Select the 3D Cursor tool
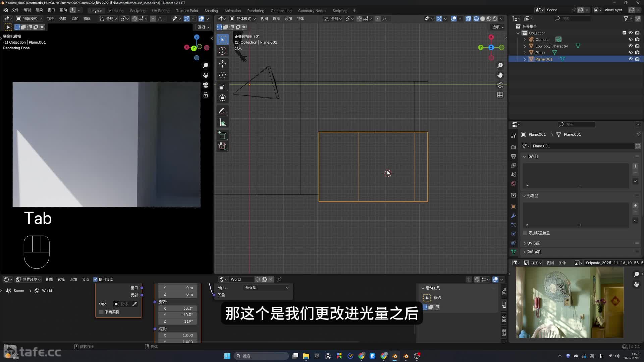 222,51
